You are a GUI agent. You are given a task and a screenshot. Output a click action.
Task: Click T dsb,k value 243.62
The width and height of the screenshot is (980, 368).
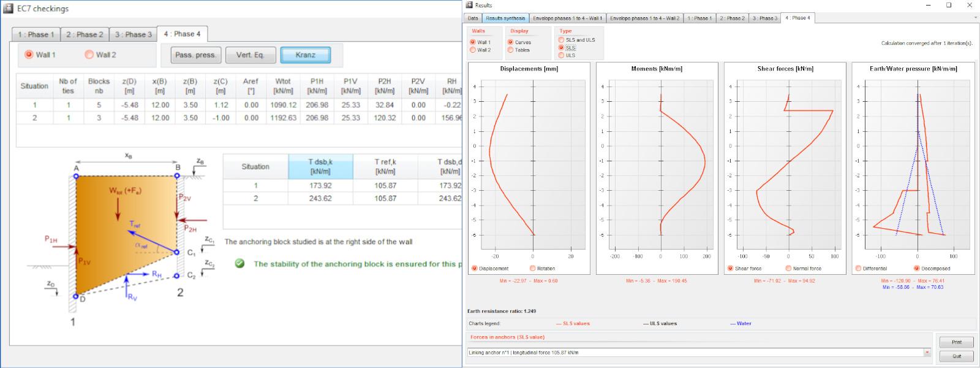(x=320, y=198)
